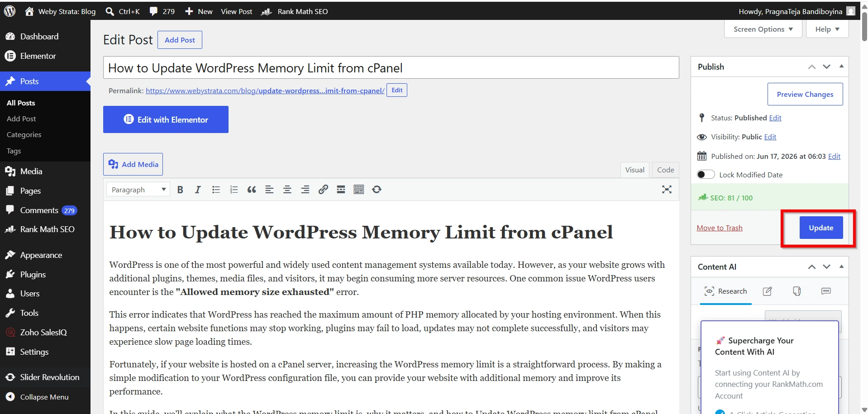The width and height of the screenshot is (868, 414).
Task: Open Users in the sidebar
Action: pyautogui.click(x=45, y=294)
